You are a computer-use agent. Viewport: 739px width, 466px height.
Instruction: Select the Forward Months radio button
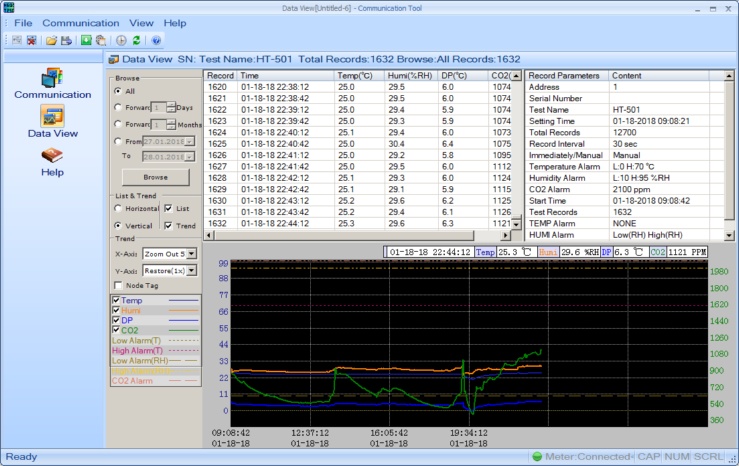click(x=118, y=124)
